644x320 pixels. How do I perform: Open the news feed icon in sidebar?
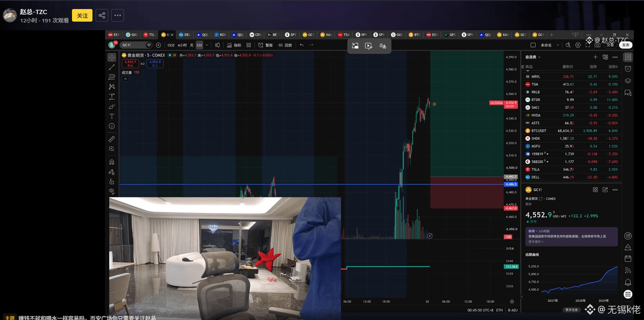628,270
